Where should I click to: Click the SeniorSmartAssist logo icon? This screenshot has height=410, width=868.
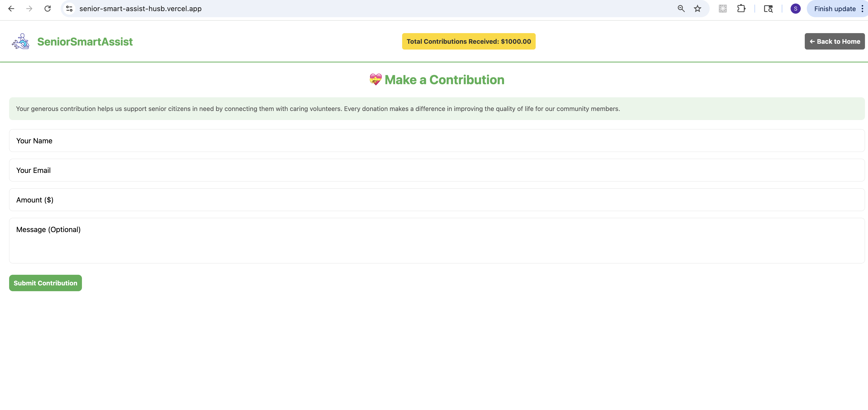click(x=21, y=41)
